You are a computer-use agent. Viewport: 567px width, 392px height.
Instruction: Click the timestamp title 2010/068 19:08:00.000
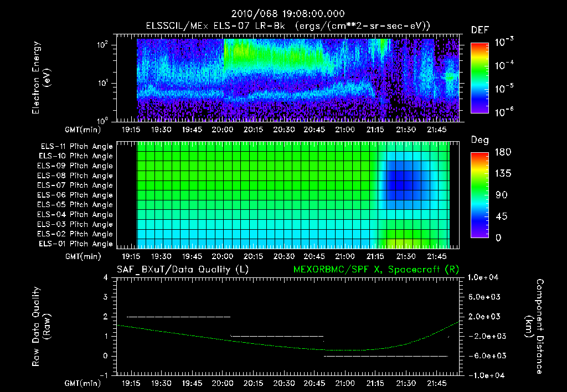click(287, 14)
